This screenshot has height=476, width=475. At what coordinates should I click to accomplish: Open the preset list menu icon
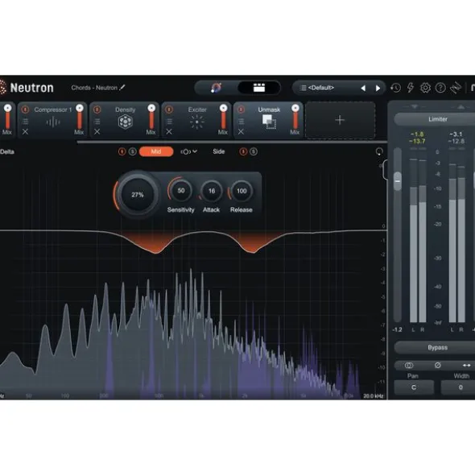pos(303,88)
